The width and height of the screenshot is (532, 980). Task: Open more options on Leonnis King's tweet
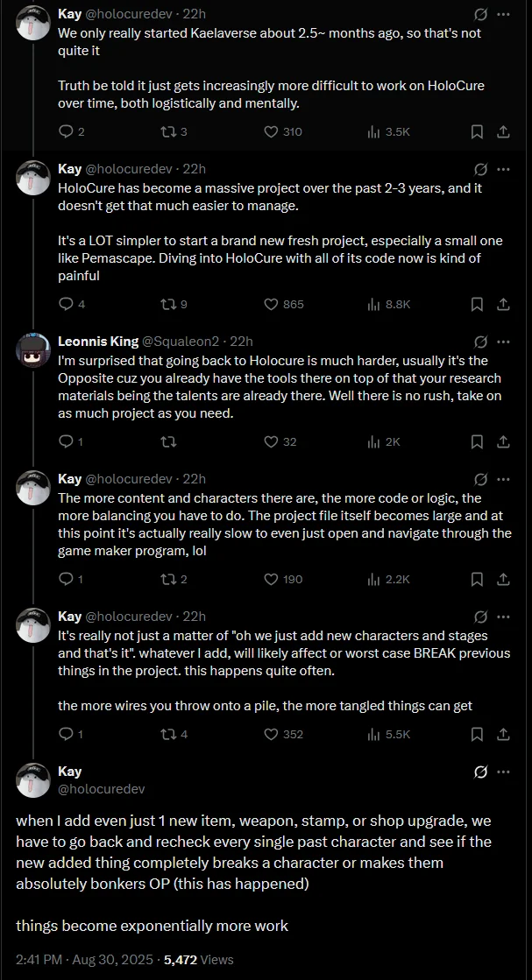click(x=503, y=342)
